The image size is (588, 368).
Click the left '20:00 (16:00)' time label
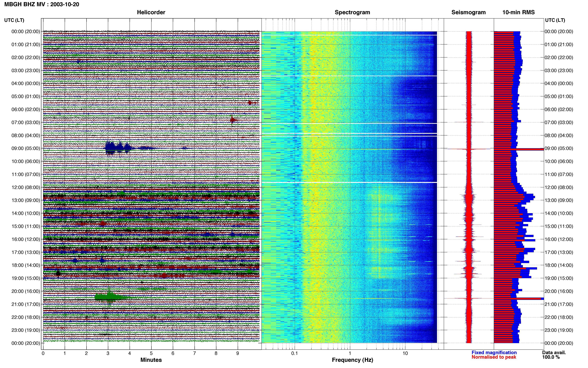[x=26, y=291]
